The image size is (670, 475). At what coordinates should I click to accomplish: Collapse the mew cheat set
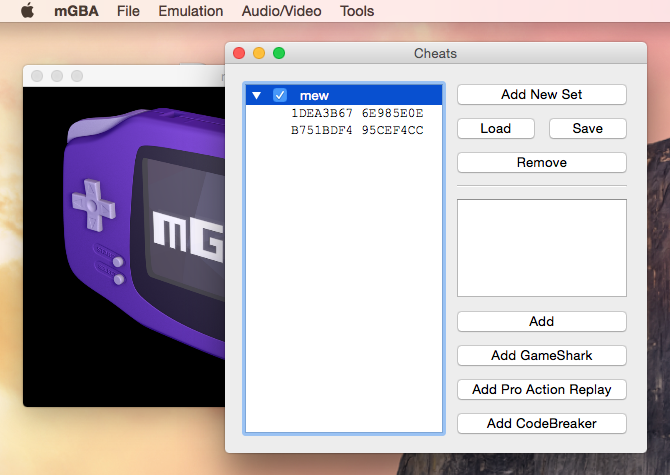(x=256, y=95)
